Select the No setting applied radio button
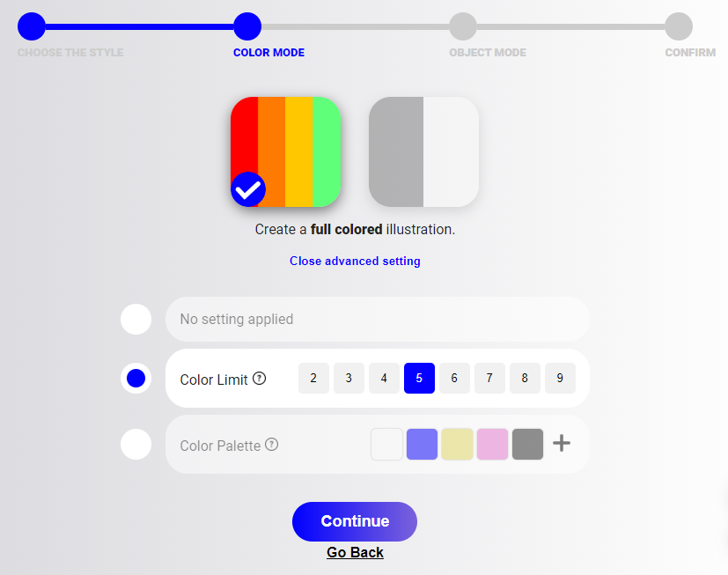The width and height of the screenshot is (728, 575). [136, 319]
